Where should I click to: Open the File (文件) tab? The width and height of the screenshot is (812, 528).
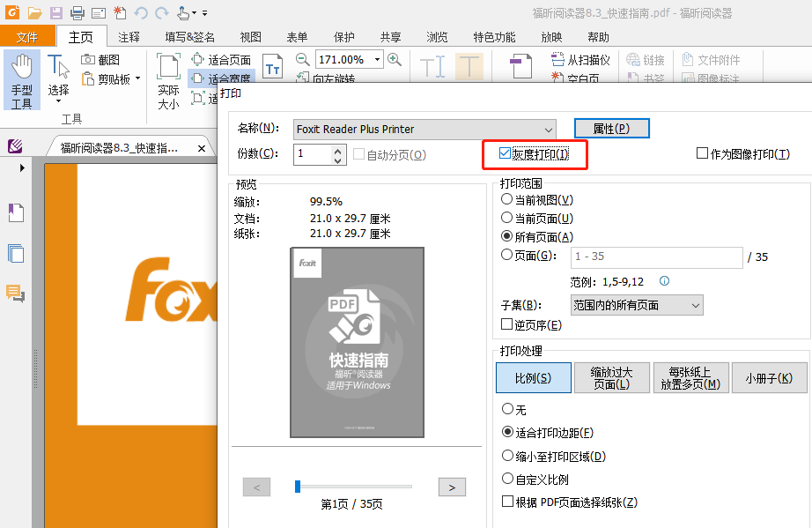(x=27, y=37)
